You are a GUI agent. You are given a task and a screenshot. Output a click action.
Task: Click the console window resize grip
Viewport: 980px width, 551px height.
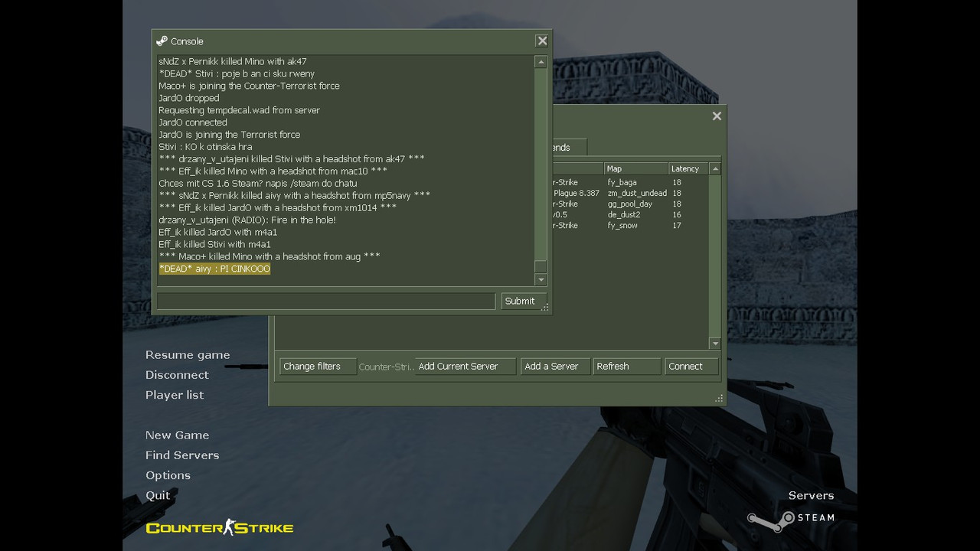[x=546, y=308]
